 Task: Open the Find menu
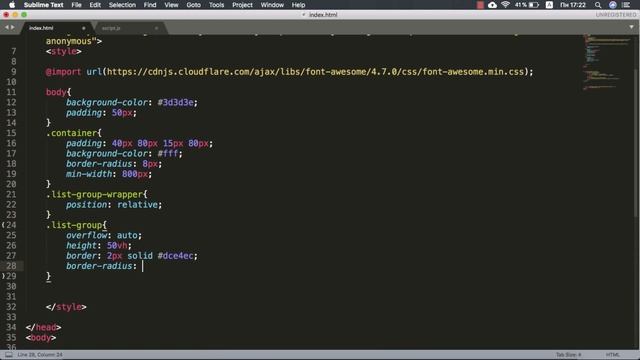(150, 5)
